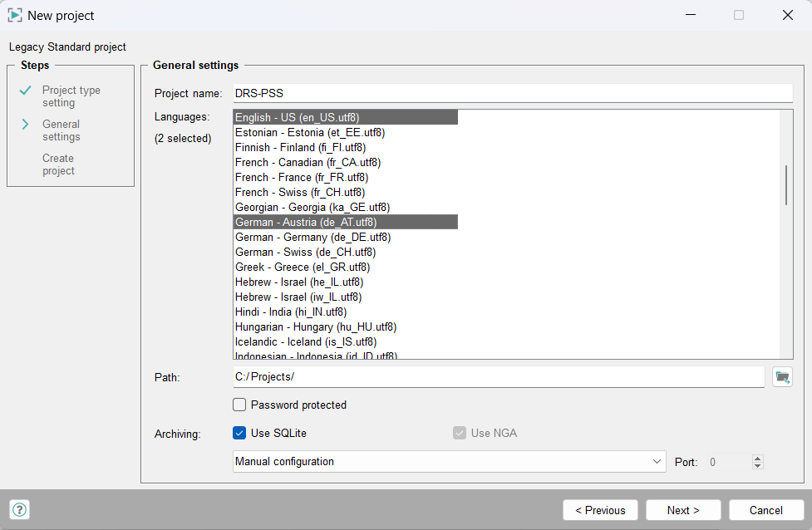Click the folder browse icon beside Path
Screen dimensions: 812x530
(x=781, y=377)
